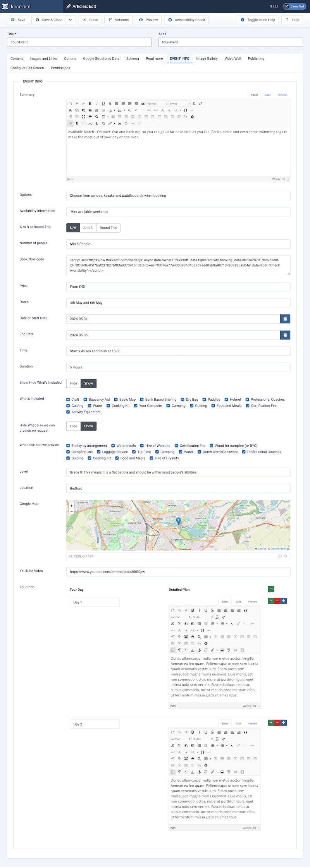Viewport: 310px width, 868px height.
Task: Select the Round Trip option
Action: (108, 228)
